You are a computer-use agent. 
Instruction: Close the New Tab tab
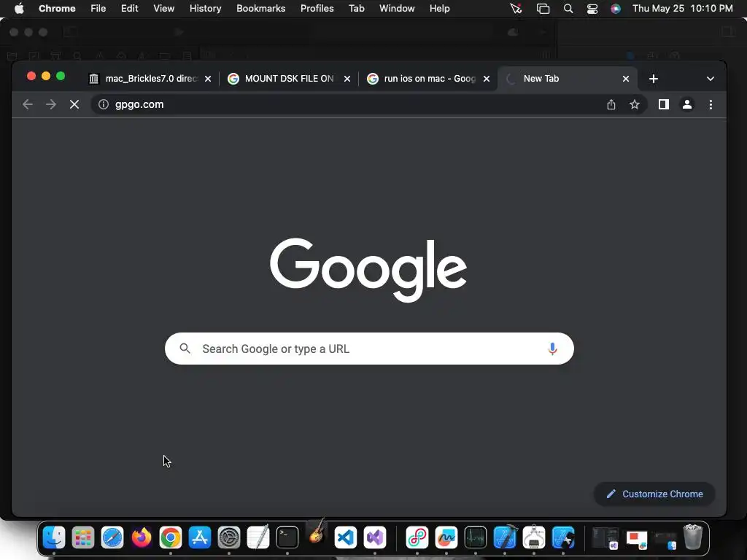click(626, 79)
